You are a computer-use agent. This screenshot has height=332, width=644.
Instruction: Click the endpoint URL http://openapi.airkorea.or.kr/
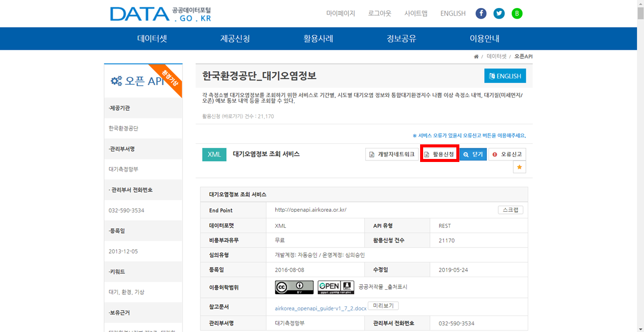[310, 210]
